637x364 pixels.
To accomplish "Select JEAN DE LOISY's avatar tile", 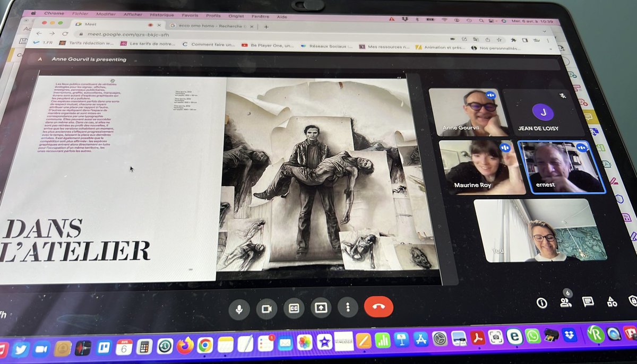I will coord(544,112).
